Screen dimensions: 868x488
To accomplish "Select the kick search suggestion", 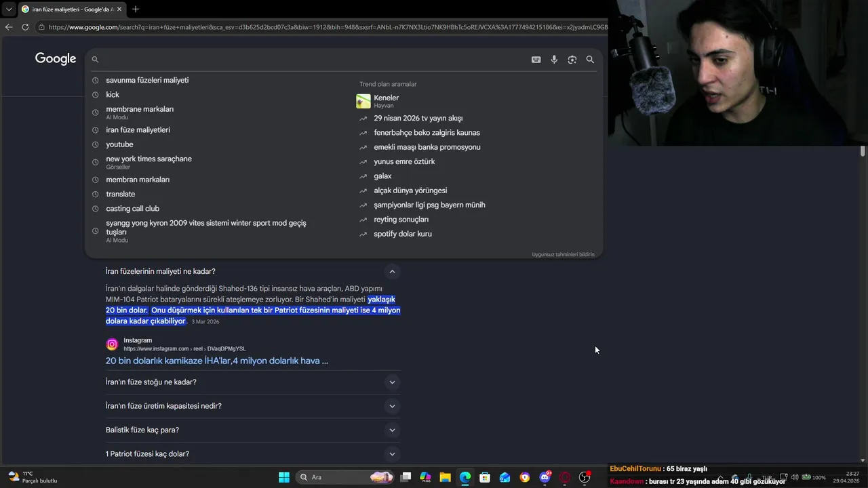I will [x=113, y=95].
